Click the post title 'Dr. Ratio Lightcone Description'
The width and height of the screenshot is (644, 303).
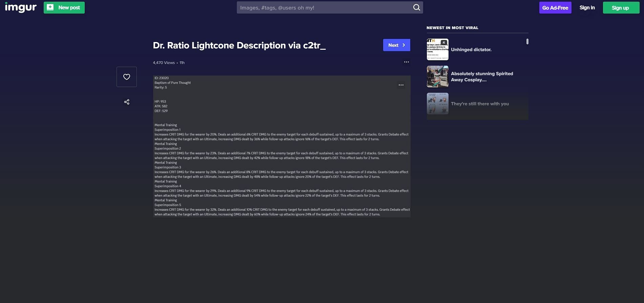coord(239,45)
